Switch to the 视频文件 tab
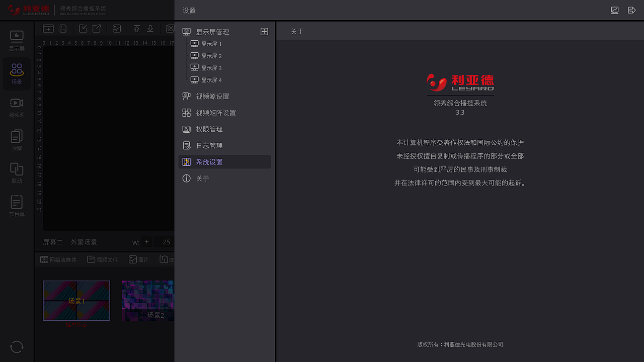644x362 pixels. click(x=103, y=259)
